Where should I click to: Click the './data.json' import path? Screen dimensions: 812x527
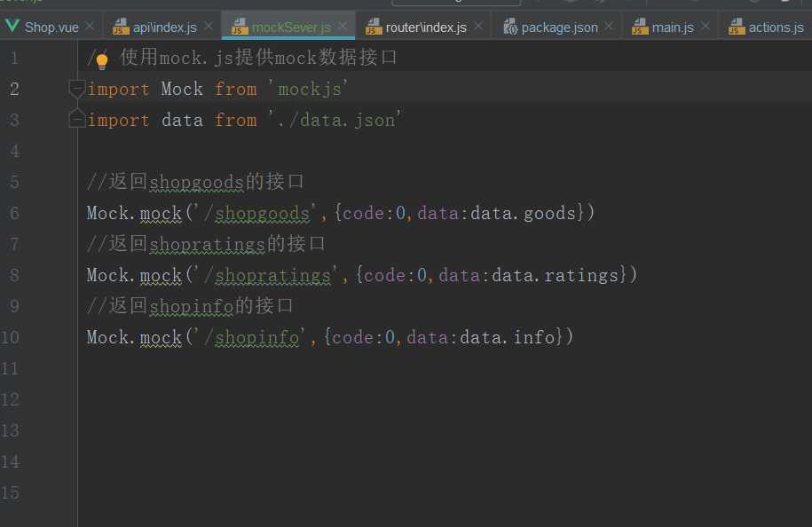coord(335,120)
